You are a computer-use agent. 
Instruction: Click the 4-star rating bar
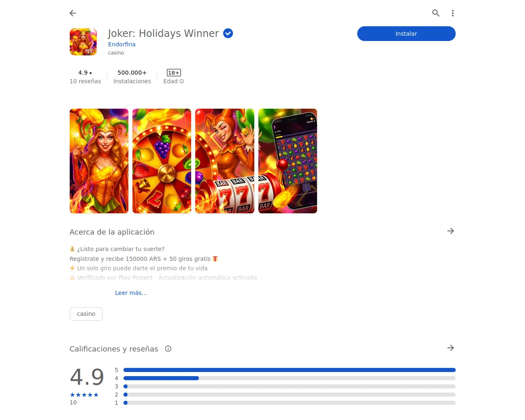289,378
